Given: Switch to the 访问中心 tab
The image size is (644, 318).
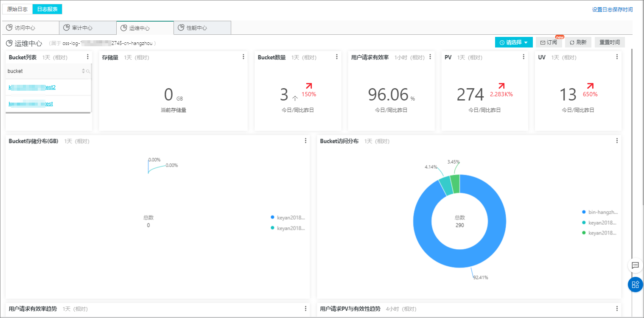Looking at the screenshot, I should [31, 28].
